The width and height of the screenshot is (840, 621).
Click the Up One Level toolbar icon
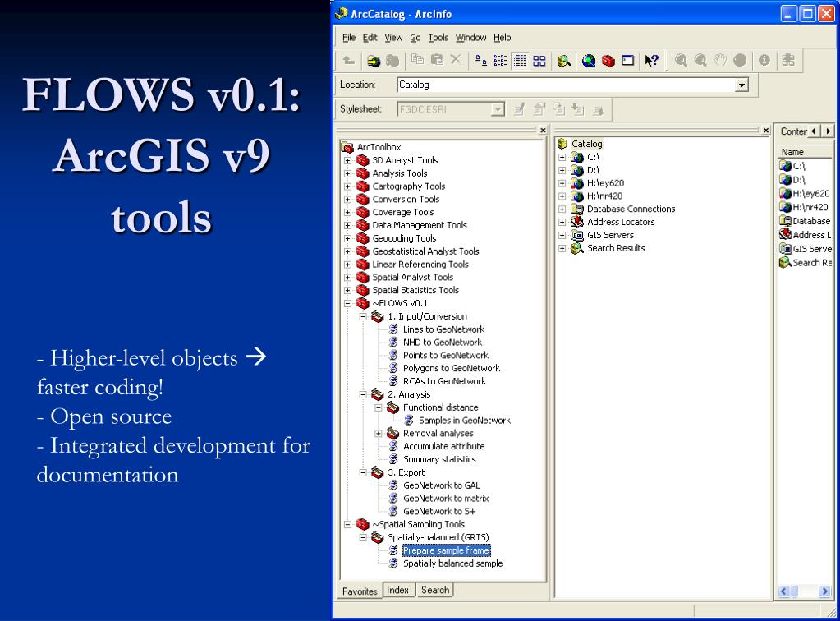coord(349,61)
